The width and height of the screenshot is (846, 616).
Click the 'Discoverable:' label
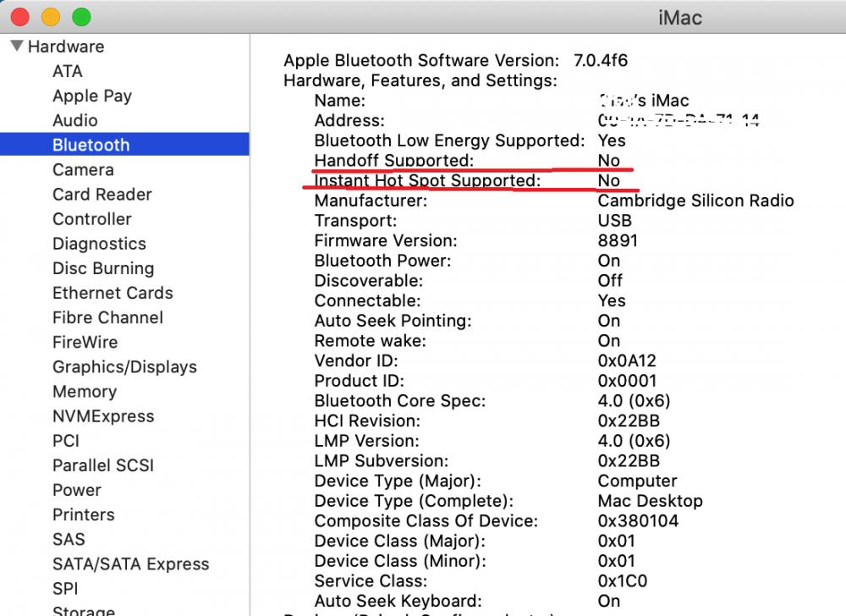[369, 280]
